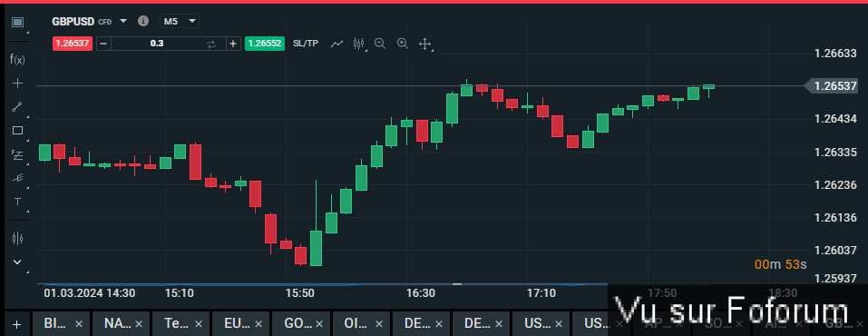Open the GBPUSD symbol dropdown arrow
The height and width of the screenshot is (336, 868).
tap(123, 21)
